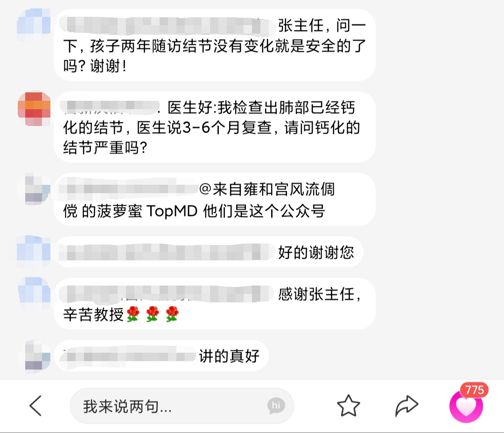Open the red-orange pixelated avatar
Image resolution: width=504 pixels, height=433 pixels.
point(34,109)
